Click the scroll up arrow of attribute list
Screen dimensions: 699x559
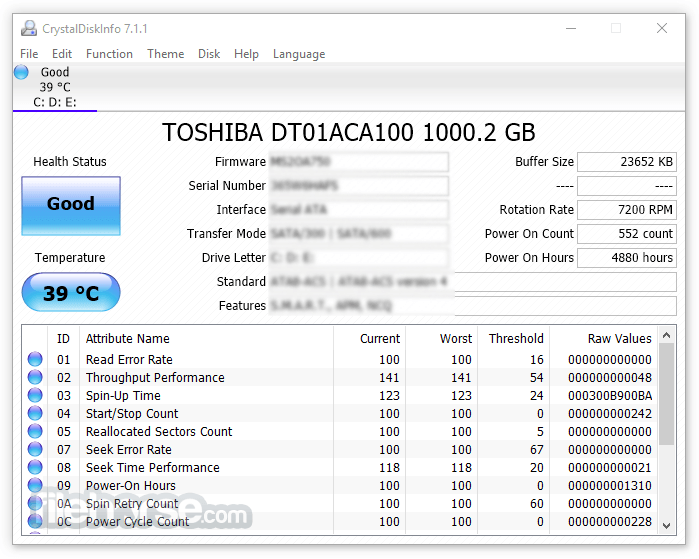[x=666, y=335]
